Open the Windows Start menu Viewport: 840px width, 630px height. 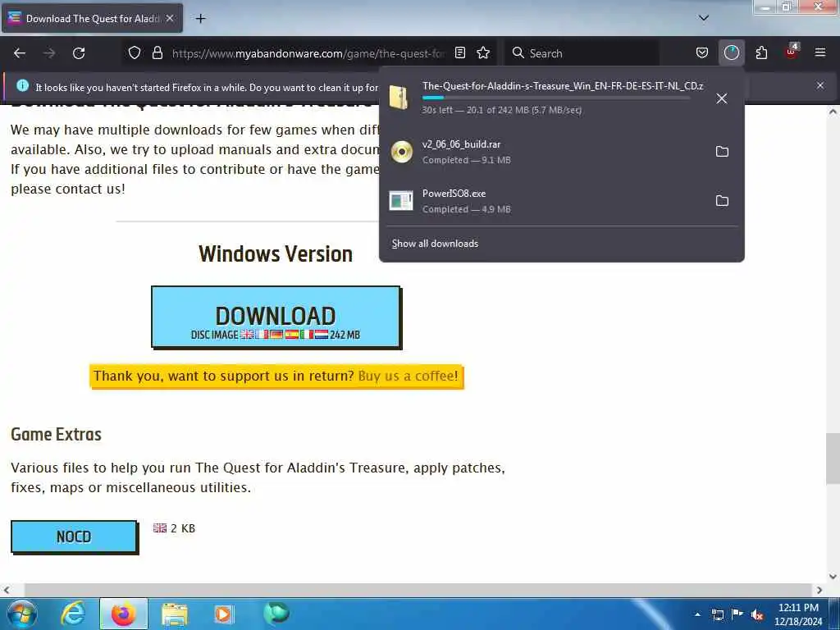21,614
